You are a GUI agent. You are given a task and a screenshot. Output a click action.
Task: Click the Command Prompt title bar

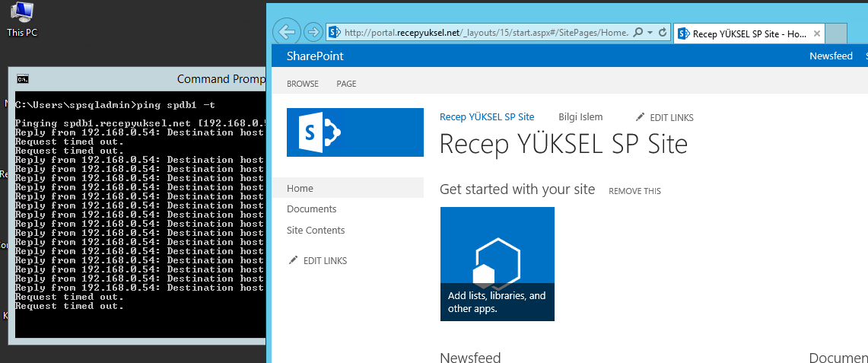137,79
